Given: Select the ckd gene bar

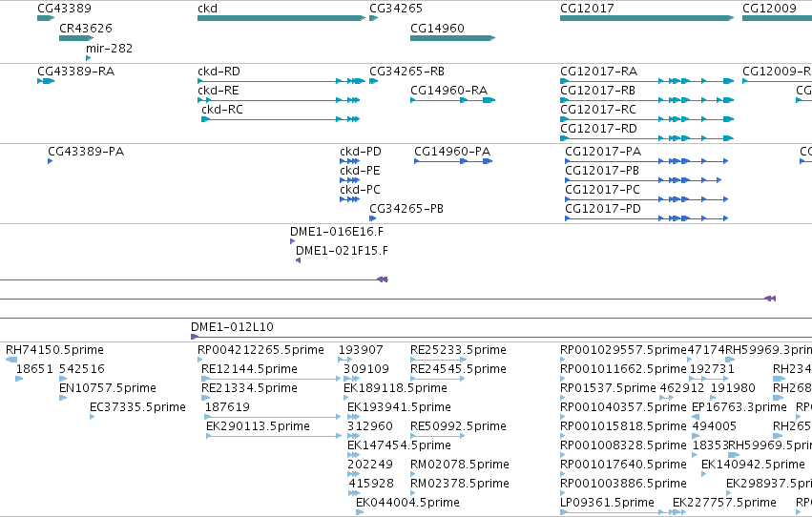Looking at the screenshot, I should [281, 18].
